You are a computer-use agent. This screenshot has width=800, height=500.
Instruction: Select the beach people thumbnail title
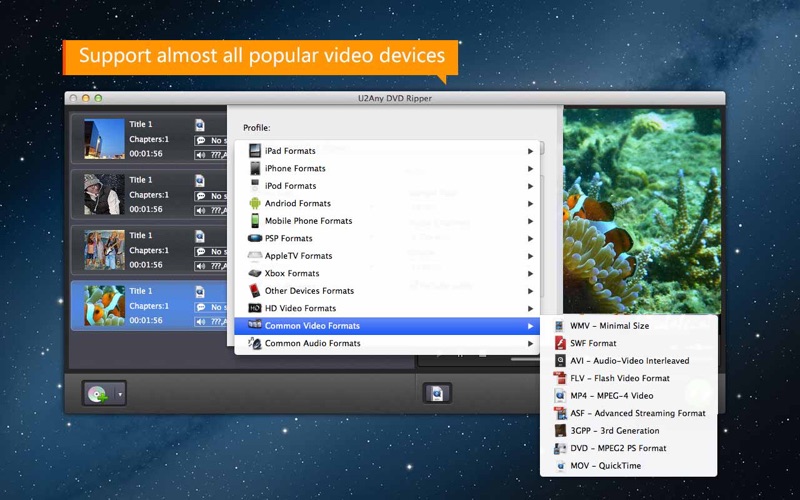pyautogui.click(x=104, y=250)
